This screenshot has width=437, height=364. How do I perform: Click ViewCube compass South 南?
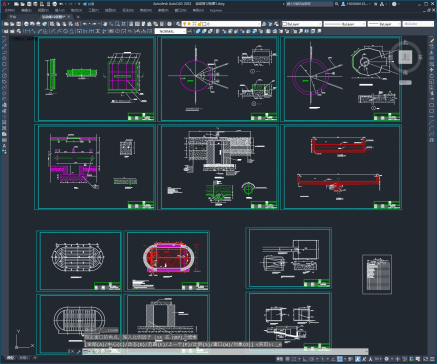405,72
